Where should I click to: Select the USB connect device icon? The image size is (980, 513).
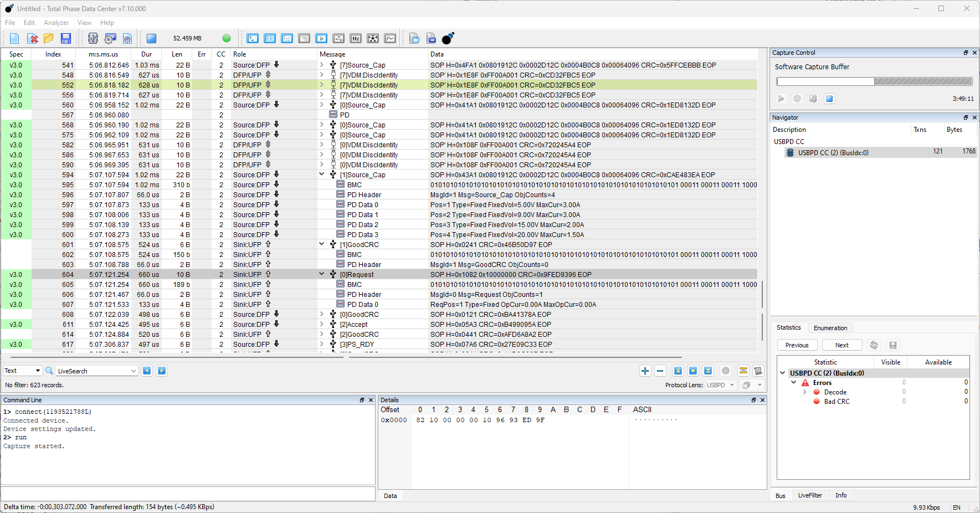pos(93,38)
